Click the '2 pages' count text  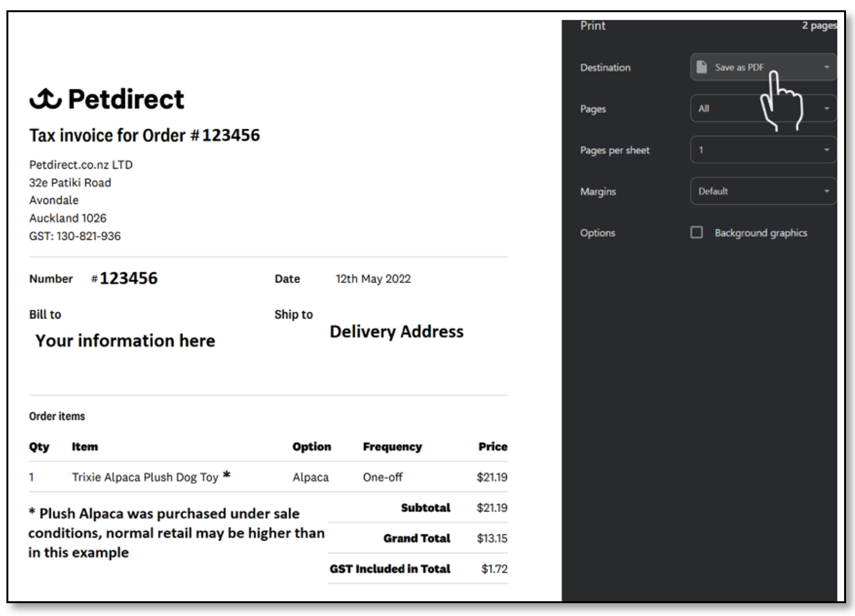click(819, 26)
